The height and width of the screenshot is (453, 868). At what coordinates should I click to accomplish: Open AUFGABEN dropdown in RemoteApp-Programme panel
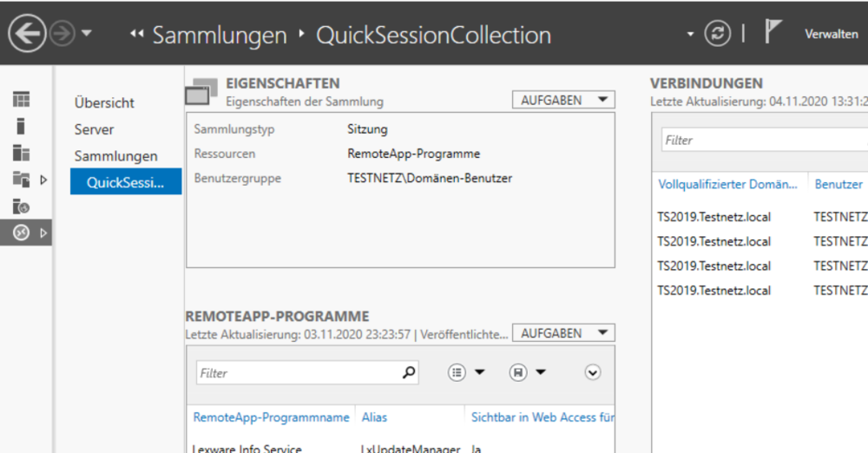[x=562, y=333]
